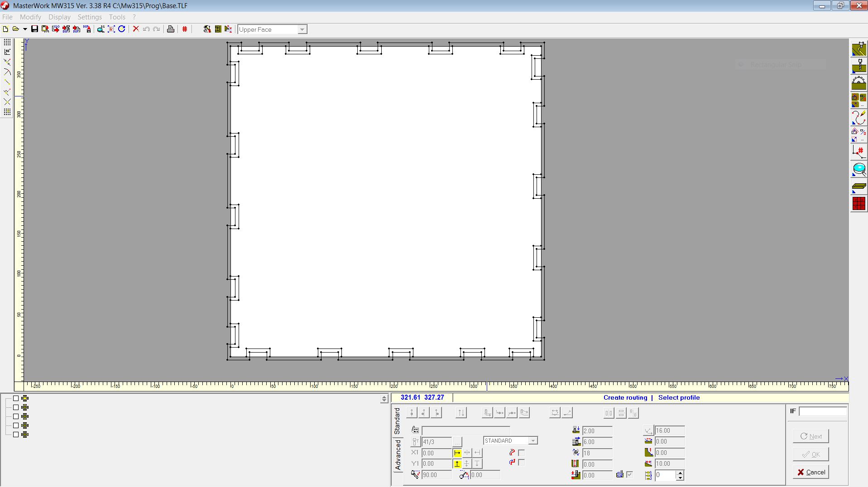Click the IF input field
The height and width of the screenshot is (487, 868).
pyautogui.click(x=823, y=411)
